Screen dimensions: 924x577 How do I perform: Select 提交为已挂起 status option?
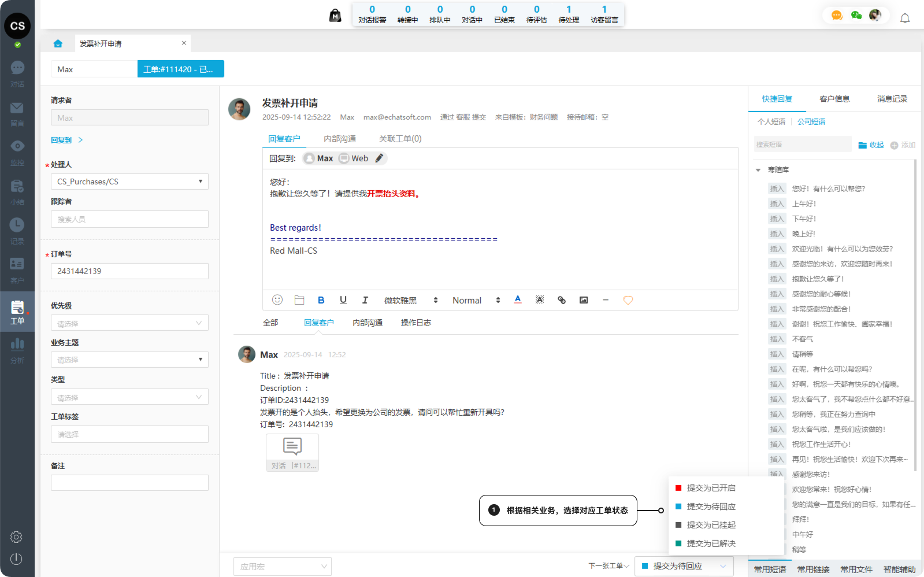click(711, 525)
